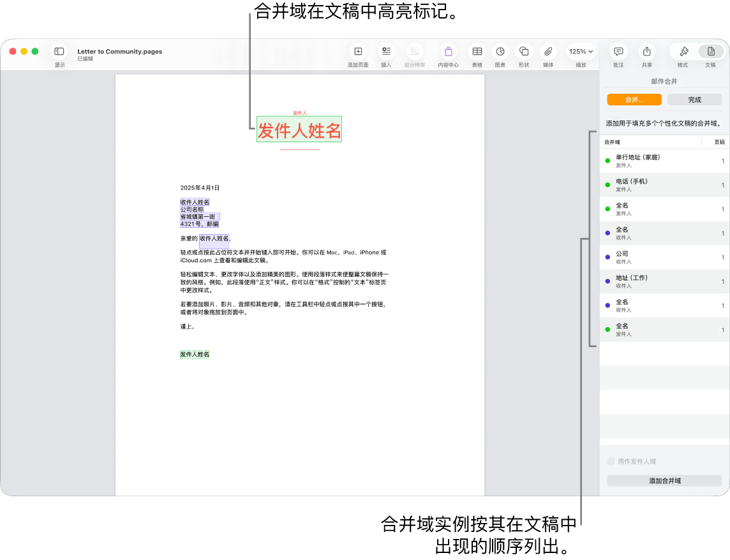Click the 添加页面 toolbar icon
This screenshot has height=560, width=730.
[358, 52]
